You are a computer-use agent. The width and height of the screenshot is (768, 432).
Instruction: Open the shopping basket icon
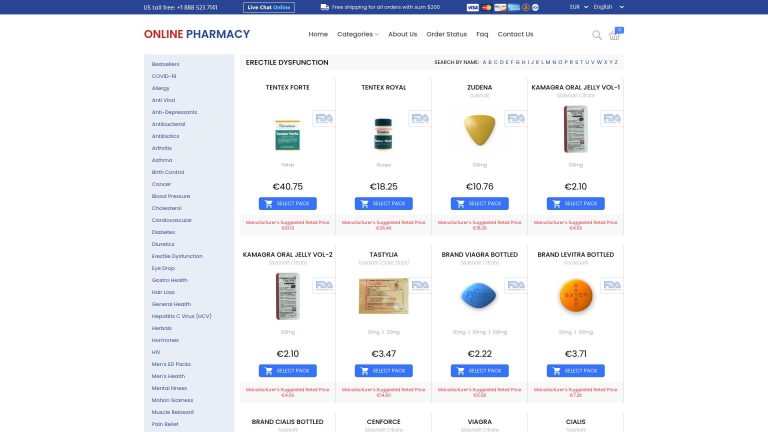click(614, 35)
